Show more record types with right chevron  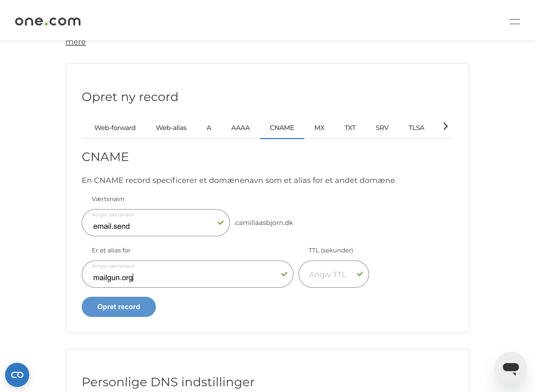445,126
